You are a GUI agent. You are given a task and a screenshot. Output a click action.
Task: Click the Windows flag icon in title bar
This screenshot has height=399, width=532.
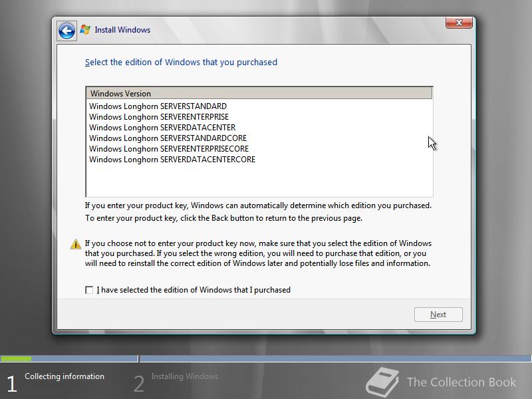(85, 30)
